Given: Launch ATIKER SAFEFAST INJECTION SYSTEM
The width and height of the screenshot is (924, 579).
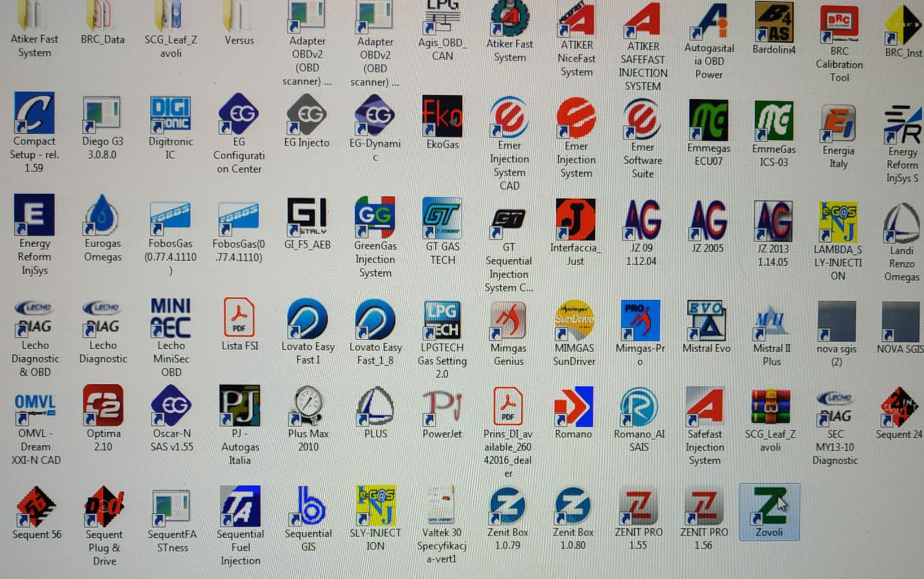Looking at the screenshot, I should [643, 46].
